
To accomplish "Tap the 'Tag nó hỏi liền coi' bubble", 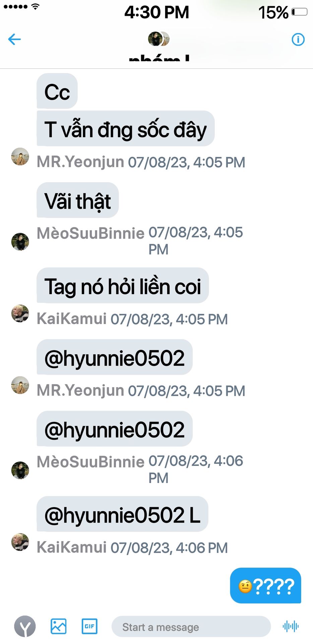I will pyautogui.click(x=123, y=285).
